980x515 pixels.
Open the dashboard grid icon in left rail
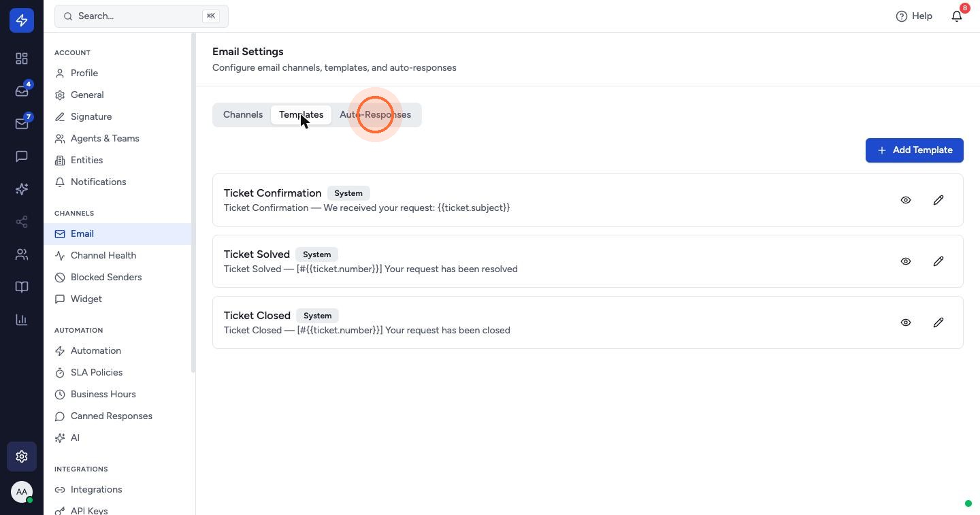point(22,59)
